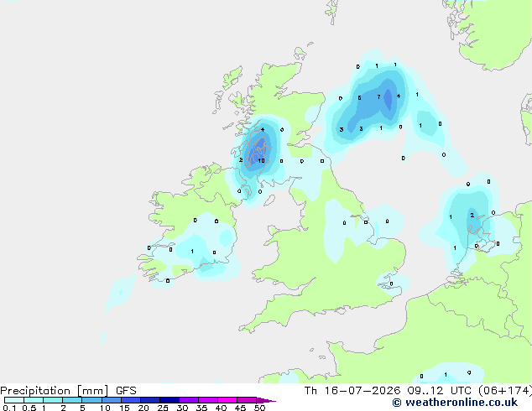Viewport: 532px width, 411px height.
Task: Click the '7' precipitation value over North Sea
Action: 378,97
